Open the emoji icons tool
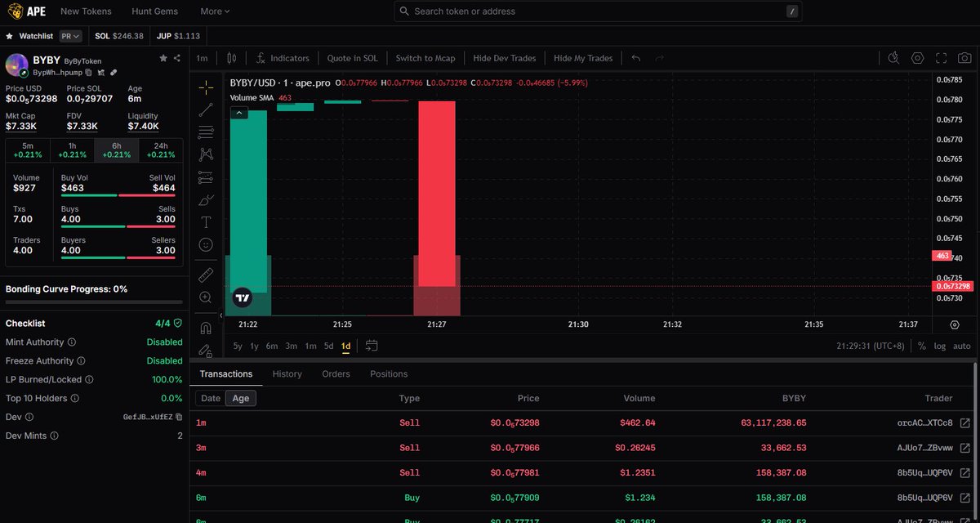This screenshot has height=523, width=980. (206, 244)
